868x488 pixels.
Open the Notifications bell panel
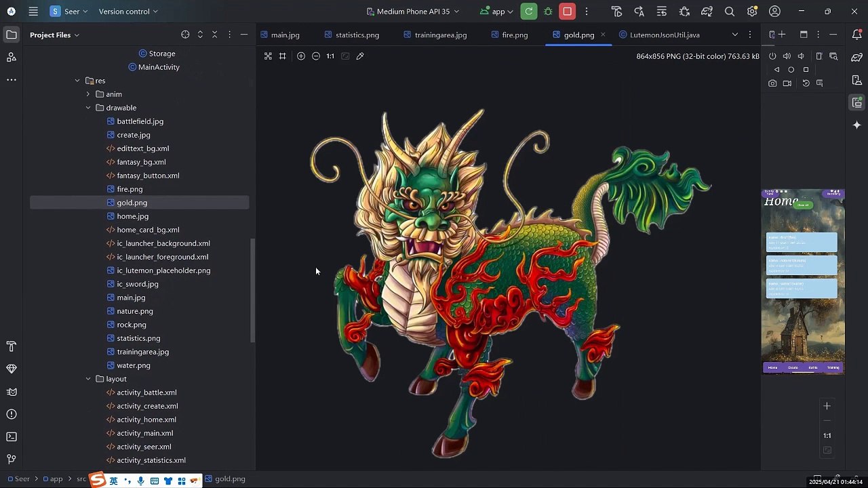[857, 35]
